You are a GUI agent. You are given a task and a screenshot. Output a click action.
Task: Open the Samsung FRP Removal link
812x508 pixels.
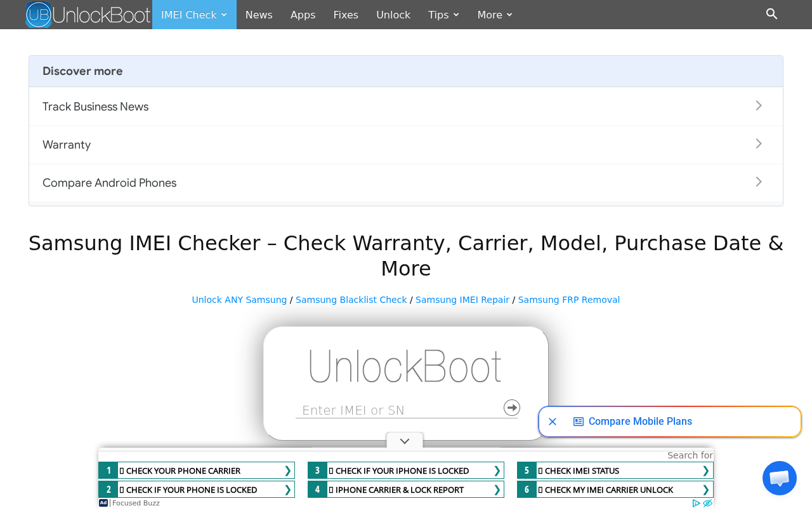[569, 300]
